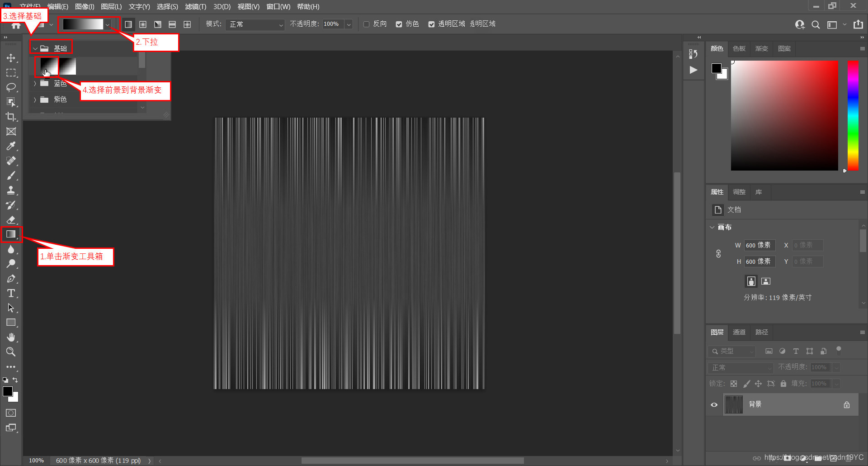The height and width of the screenshot is (466, 868).
Task: Click the 背景 layer thumbnail
Action: [x=733, y=404]
